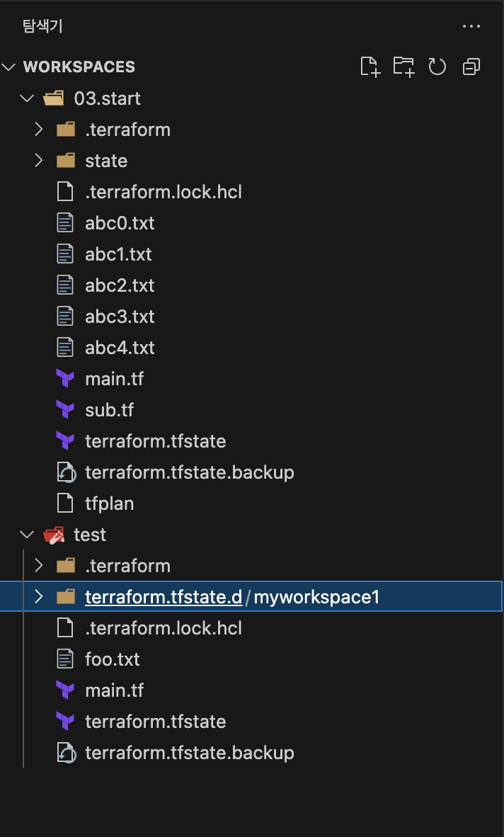Refresh the explorer with the reload icon
The height and width of the screenshot is (837, 504).
click(437, 67)
